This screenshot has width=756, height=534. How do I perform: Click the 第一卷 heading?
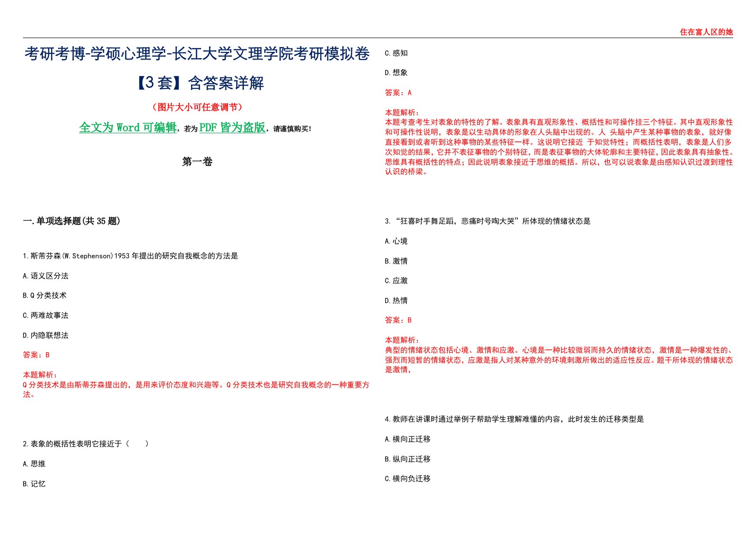[x=197, y=162]
